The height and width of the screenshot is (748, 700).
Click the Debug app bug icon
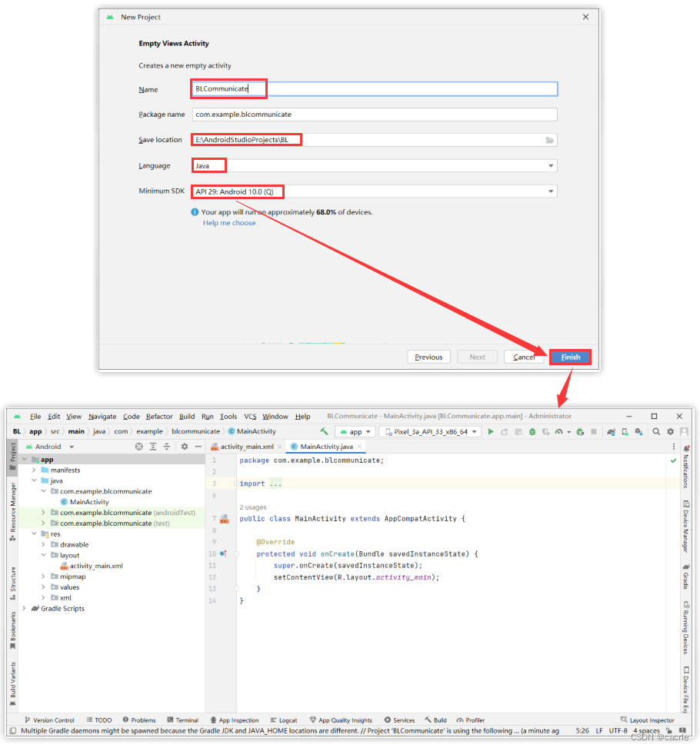(x=532, y=432)
